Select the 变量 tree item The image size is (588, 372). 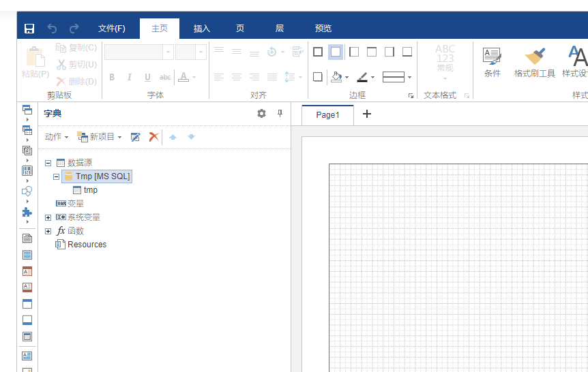point(70,204)
